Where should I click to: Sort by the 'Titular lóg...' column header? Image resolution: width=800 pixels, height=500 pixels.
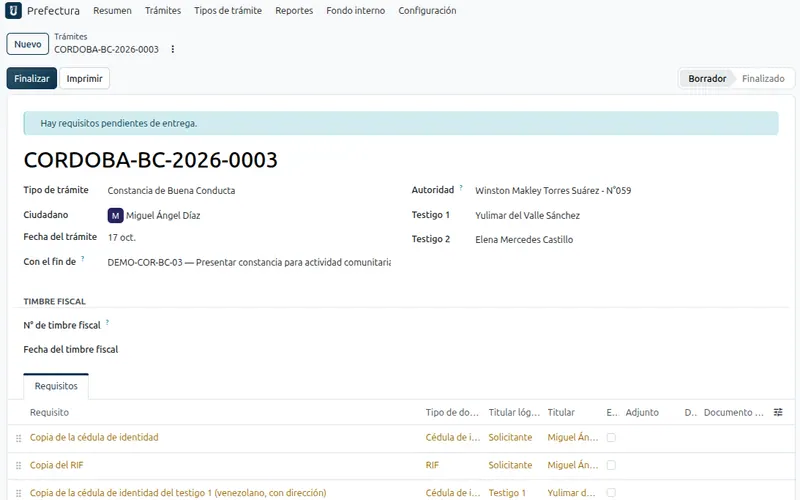514,412
